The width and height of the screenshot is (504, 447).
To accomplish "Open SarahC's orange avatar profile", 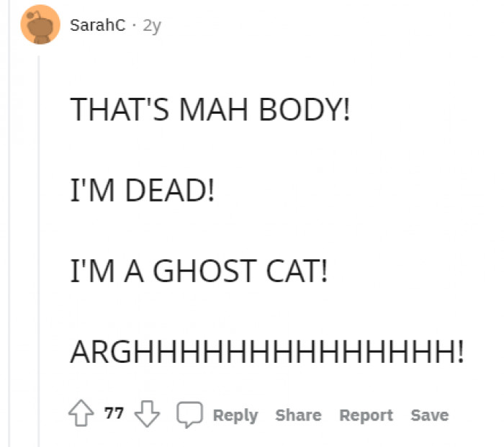I will pyautogui.click(x=40, y=24).
